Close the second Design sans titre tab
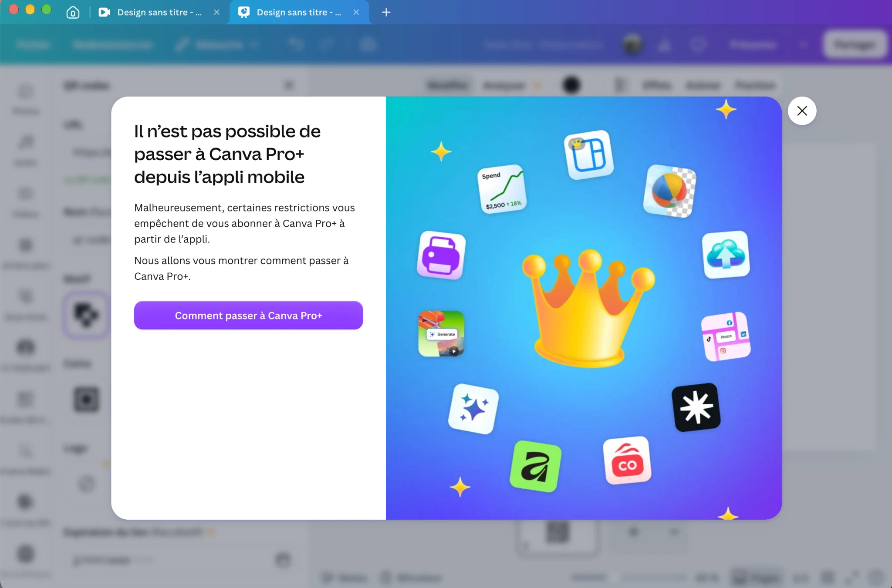The width and height of the screenshot is (892, 588). (356, 12)
